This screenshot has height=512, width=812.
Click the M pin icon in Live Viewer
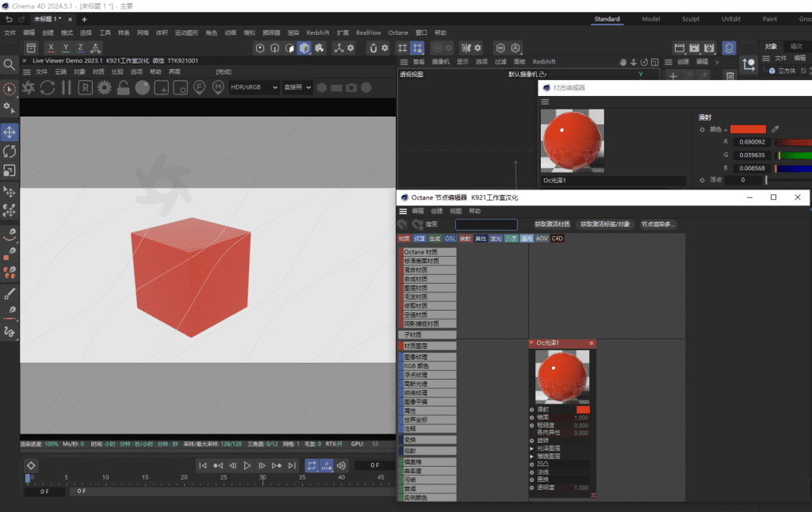(x=218, y=87)
